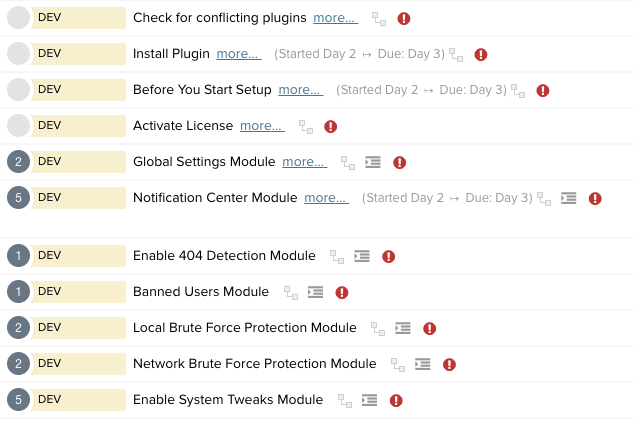Toggle the empty status circle for Check for conflicting plugins
The width and height of the screenshot is (633, 422).
(19, 18)
